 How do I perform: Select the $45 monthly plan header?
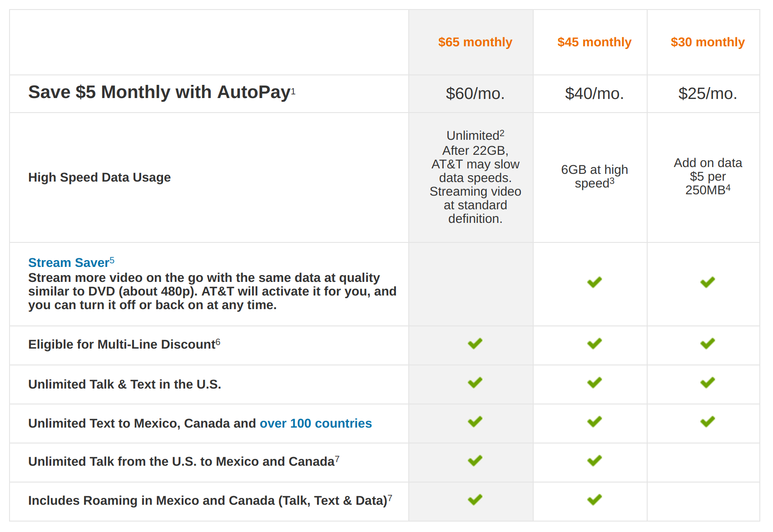pos(594,42)
